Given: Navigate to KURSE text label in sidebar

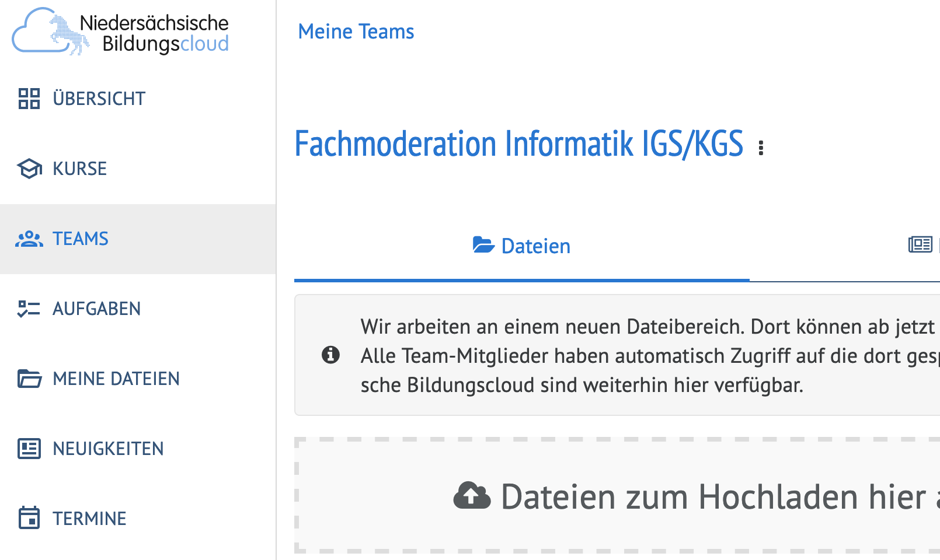Looking at the screenshot, I should click(79, 169).
